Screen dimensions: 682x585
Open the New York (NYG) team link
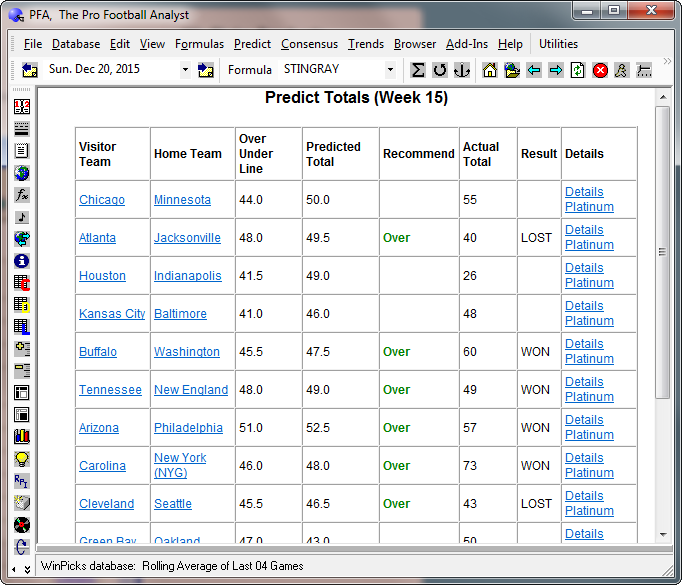point(180,465)
